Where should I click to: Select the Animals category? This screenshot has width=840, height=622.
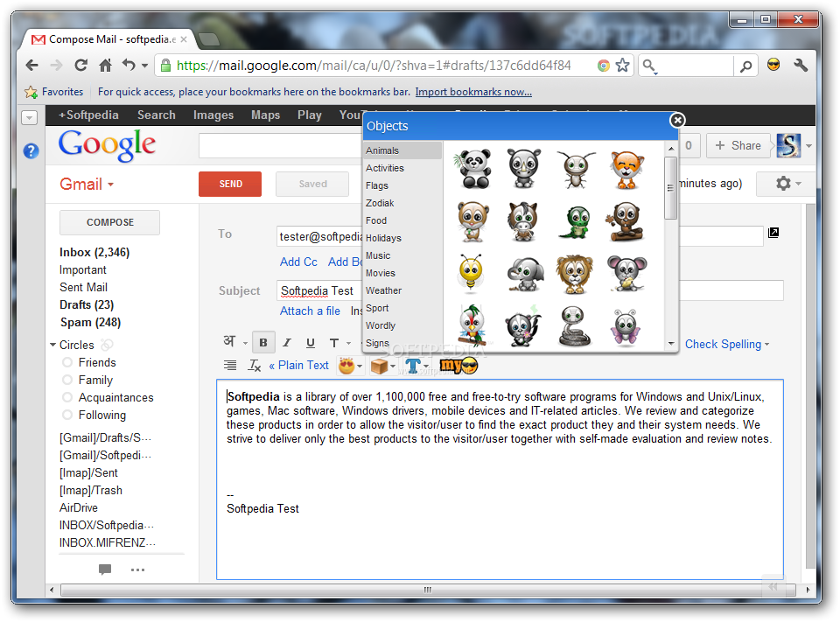click(x=402, y=150)
